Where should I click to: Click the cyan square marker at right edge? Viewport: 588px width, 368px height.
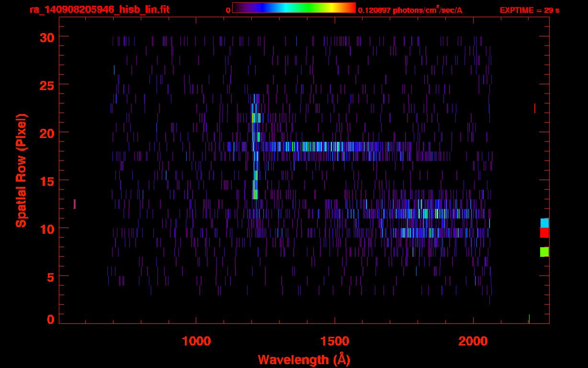[544, 223]
